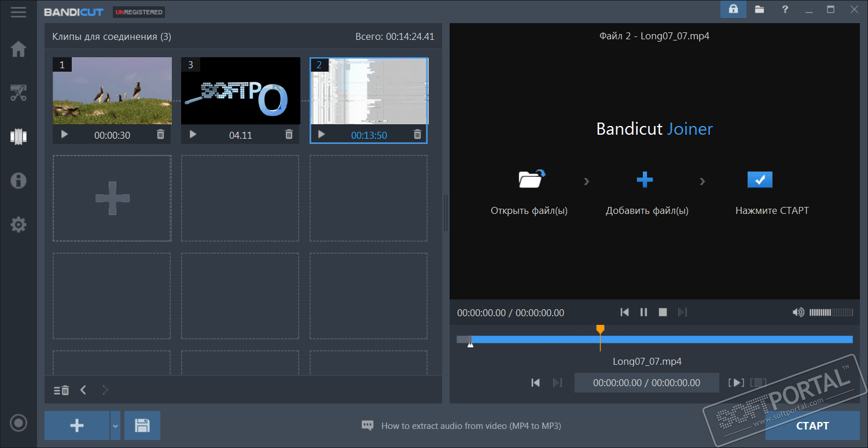Play the selected segment bracket button
This screenshot has width=868, height=448.
(736, 383)
